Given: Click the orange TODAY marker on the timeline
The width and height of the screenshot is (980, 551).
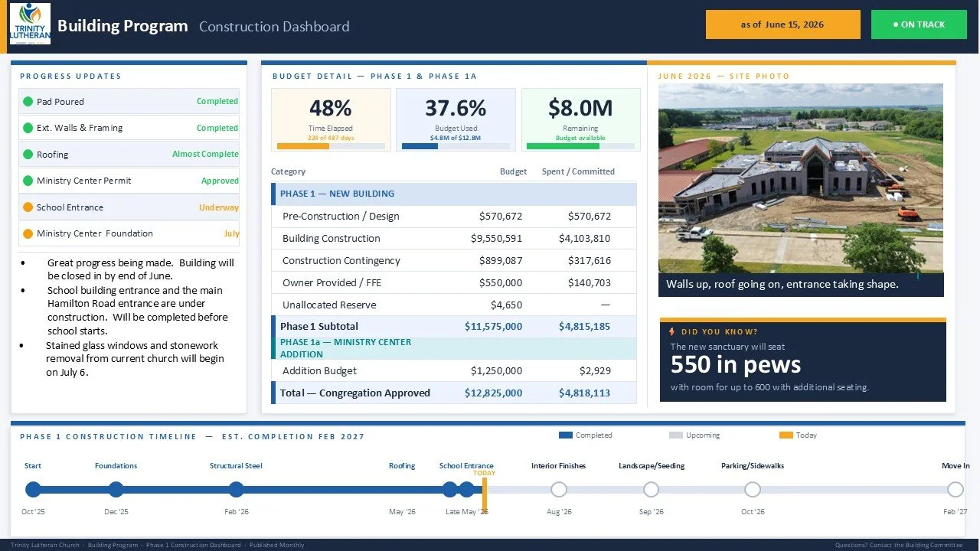Looking at the screenshot, I should click(x=484, y=494).
